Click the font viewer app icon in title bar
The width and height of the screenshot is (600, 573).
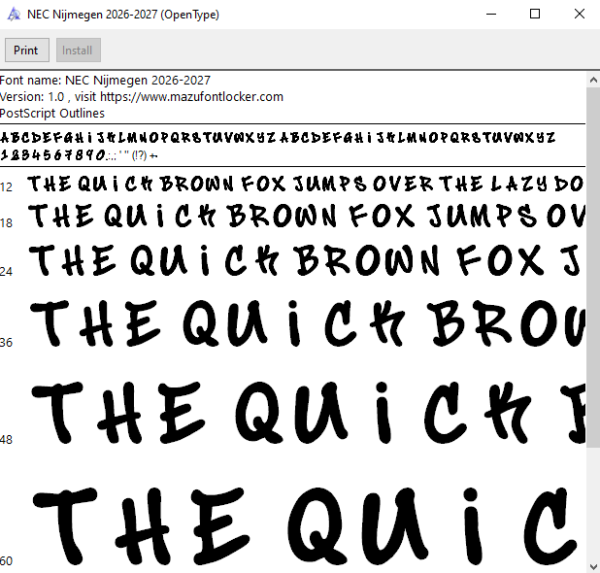pos(14,15)
